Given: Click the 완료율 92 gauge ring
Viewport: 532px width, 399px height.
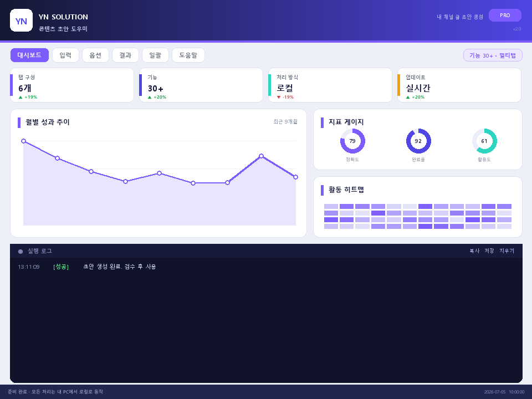Looking at the screenshot, I should (418, 141).
